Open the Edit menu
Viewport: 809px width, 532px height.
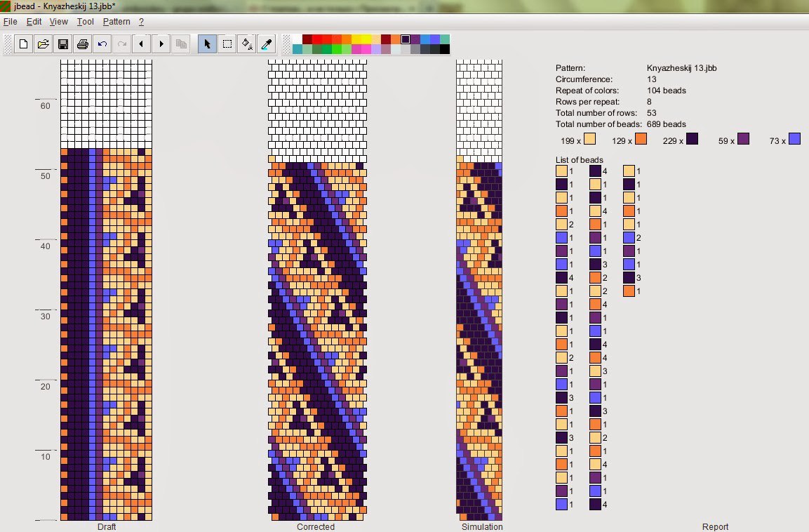tap(34, 22)
